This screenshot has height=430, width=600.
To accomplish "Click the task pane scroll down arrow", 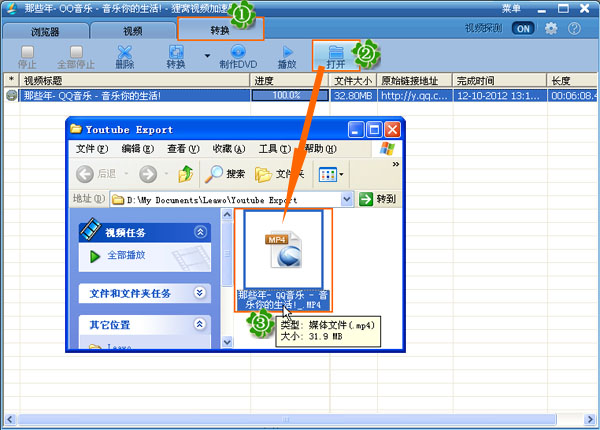I will [227, 342].
